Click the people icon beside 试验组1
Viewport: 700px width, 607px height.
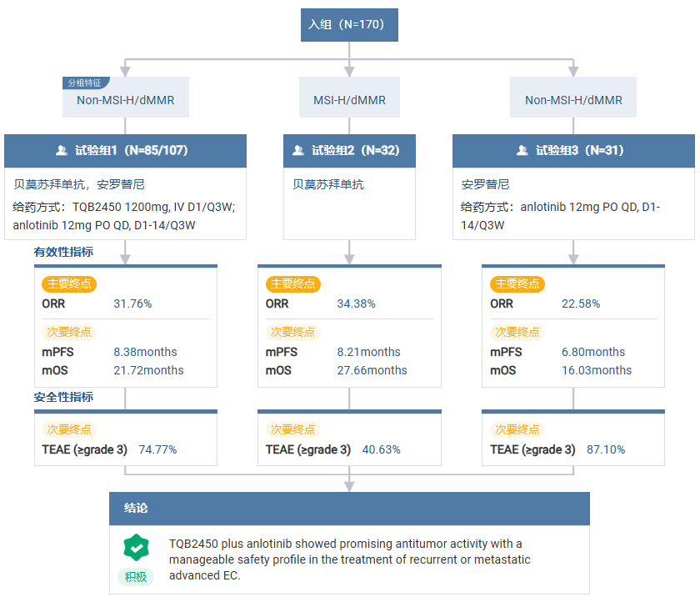[62, 151]
